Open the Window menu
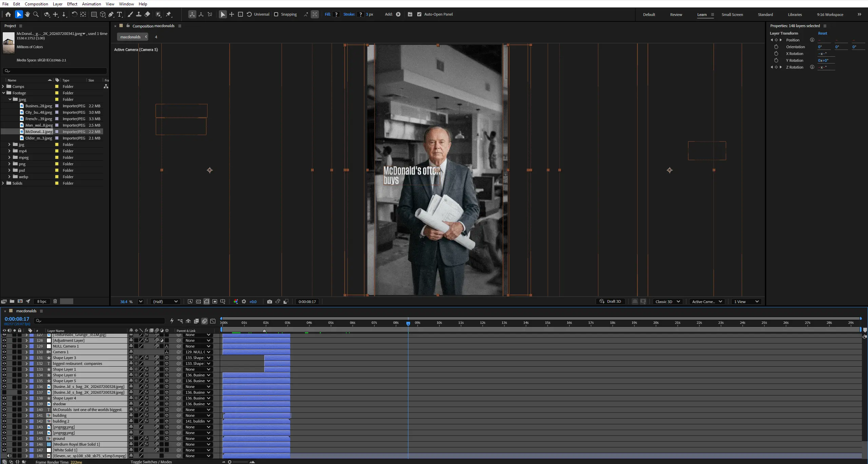This screenshot has height=464, width=868. 127,4
